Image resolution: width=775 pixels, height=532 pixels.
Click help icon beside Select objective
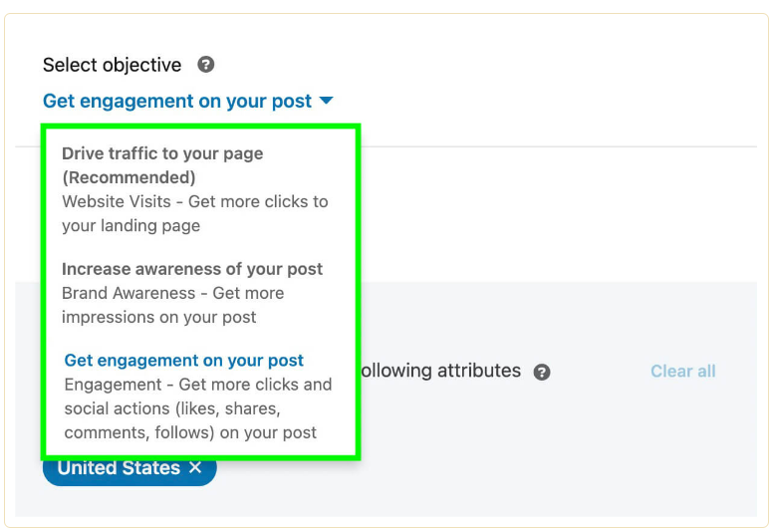pos(206,65)
